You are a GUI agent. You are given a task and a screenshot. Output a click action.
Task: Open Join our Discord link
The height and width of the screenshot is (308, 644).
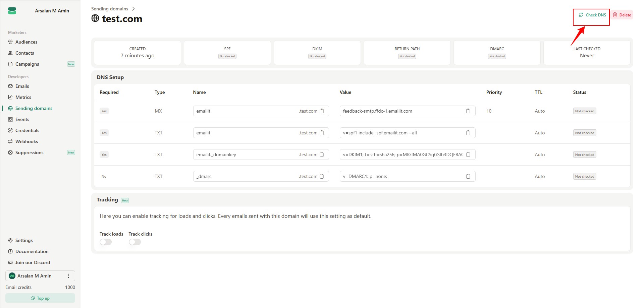tap(33, 262)
